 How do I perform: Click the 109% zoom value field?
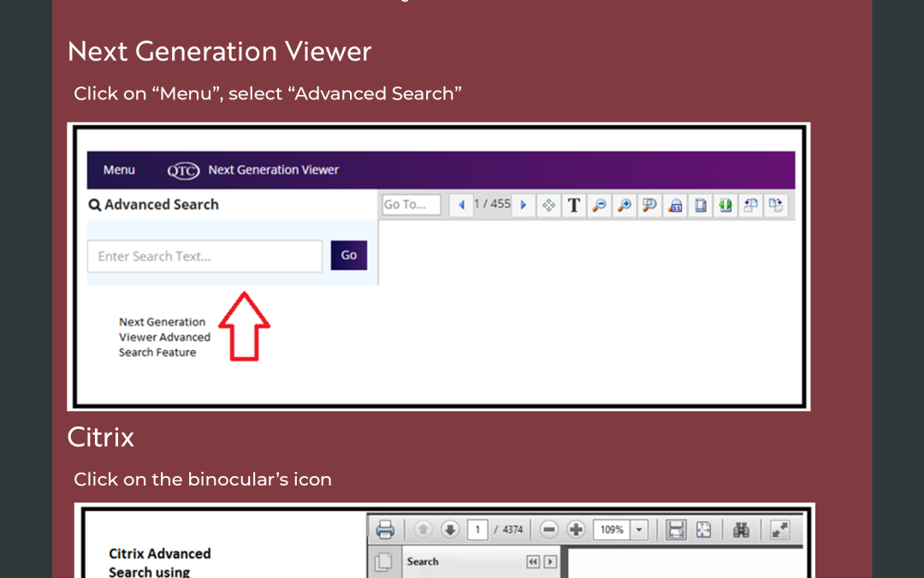[612, 529]
